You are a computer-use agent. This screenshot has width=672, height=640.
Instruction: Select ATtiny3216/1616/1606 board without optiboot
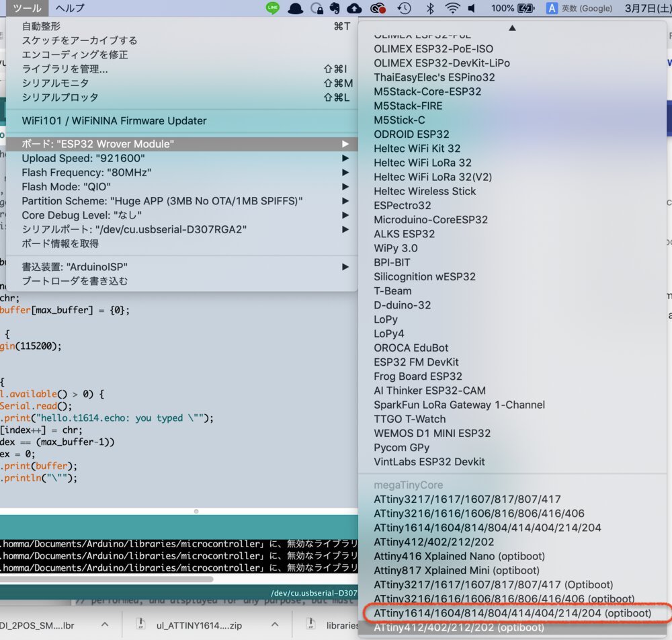coord(512,513)
